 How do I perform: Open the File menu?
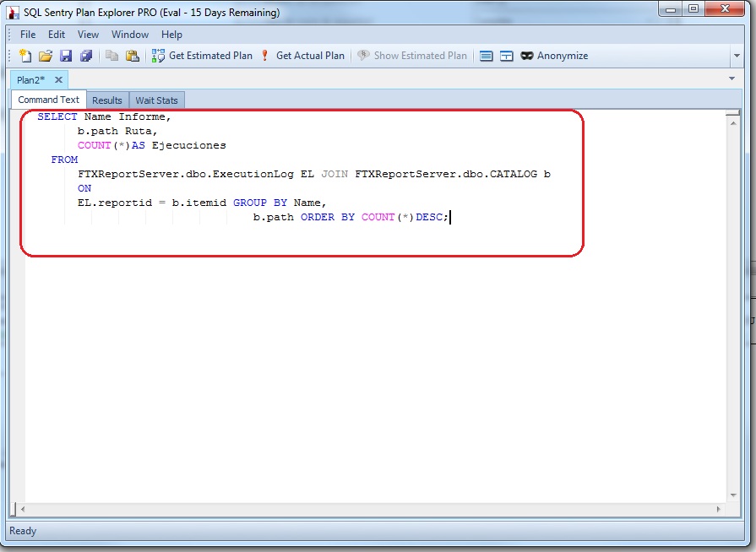tap(28, 35)
